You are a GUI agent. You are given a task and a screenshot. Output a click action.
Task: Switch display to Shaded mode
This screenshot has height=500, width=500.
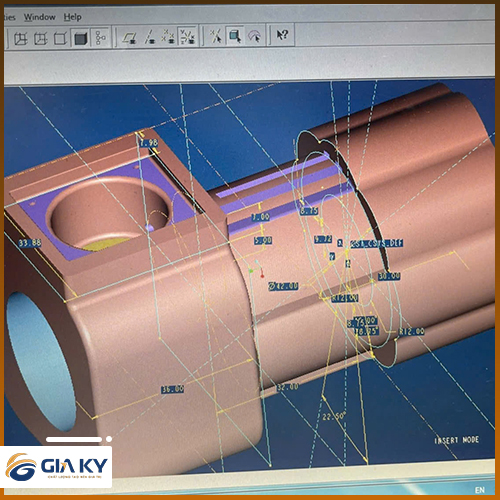pos(80,38)
